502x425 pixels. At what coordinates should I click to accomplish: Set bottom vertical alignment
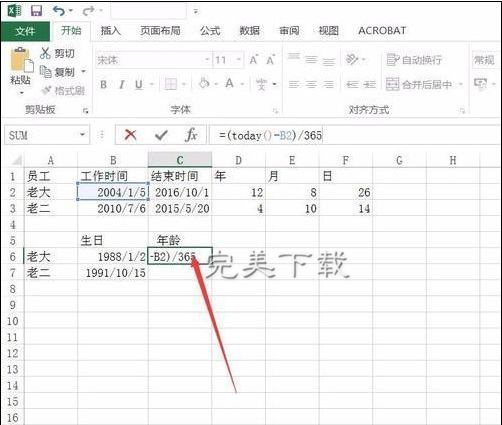pyautogui.click(x=329, y=62)
